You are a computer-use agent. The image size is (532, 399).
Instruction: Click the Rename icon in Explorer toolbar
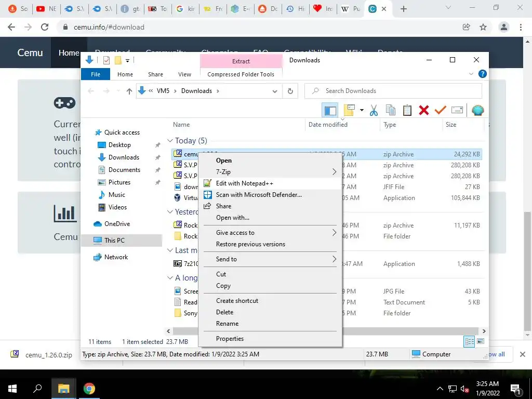(457, 110)
